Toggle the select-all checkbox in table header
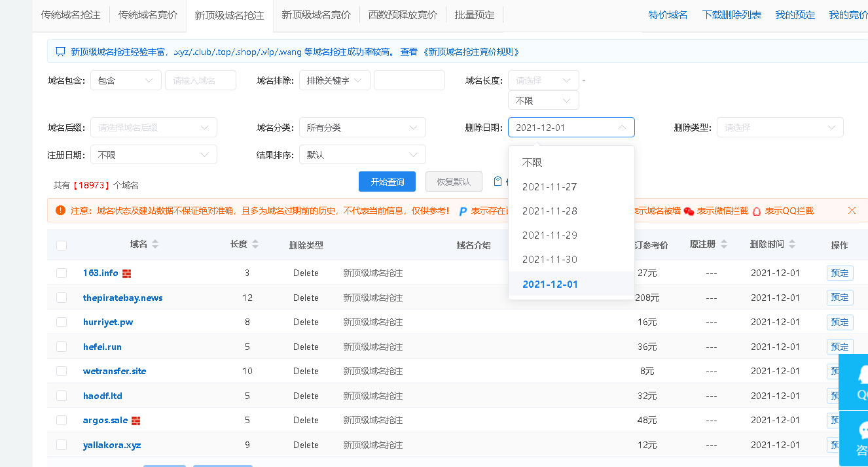This screenshot has height=467, width=868. click(62, 245)
